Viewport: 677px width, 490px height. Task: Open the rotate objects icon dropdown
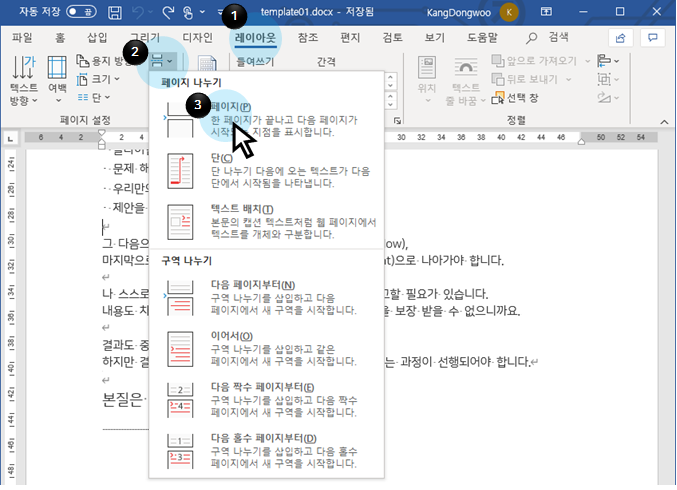point(608,98)
